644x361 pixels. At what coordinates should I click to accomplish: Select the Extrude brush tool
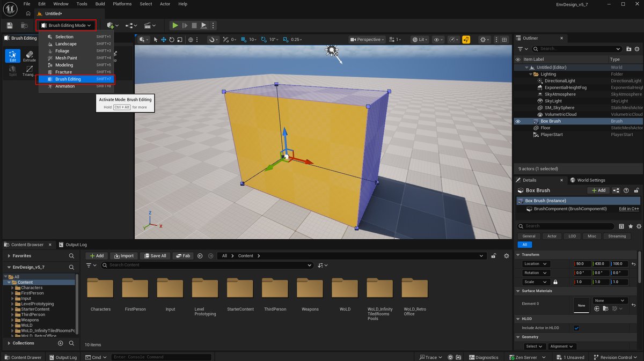pos(30,56)
